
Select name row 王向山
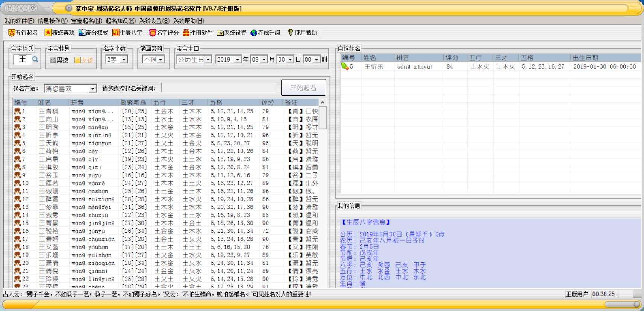(x=166, y=119)
